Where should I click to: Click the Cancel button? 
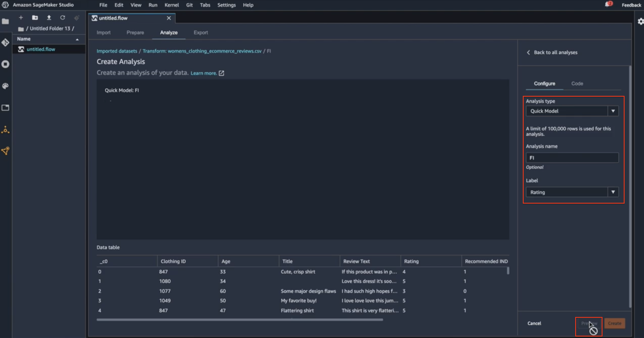[x=534, y=323]
